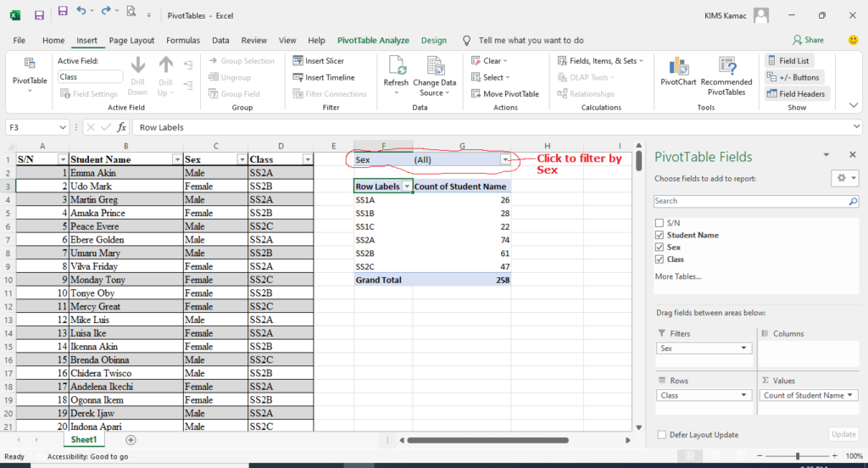868x468 pixels.
Task: Click the zoom in plus button
Action: tap(834, 456)
